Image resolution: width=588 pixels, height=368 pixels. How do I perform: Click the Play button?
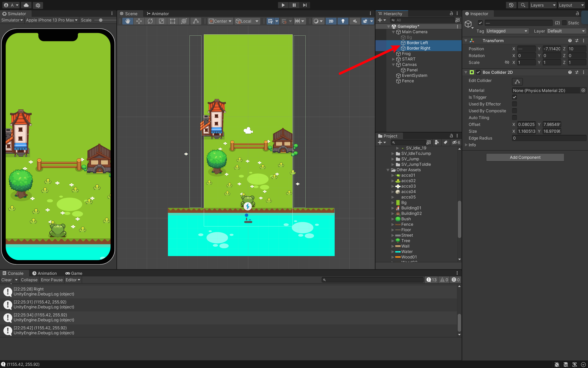283,5
